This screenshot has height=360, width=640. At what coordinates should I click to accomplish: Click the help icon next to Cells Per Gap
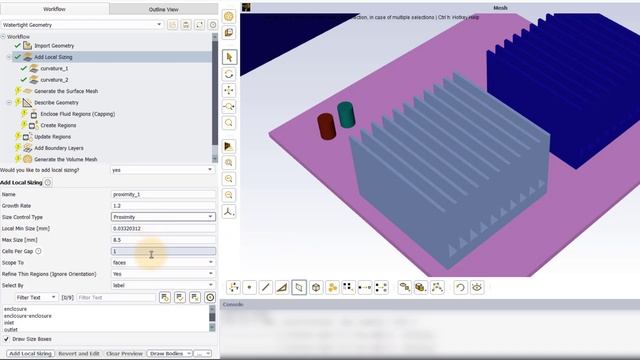pyautogui.click(x=38, y=251)
